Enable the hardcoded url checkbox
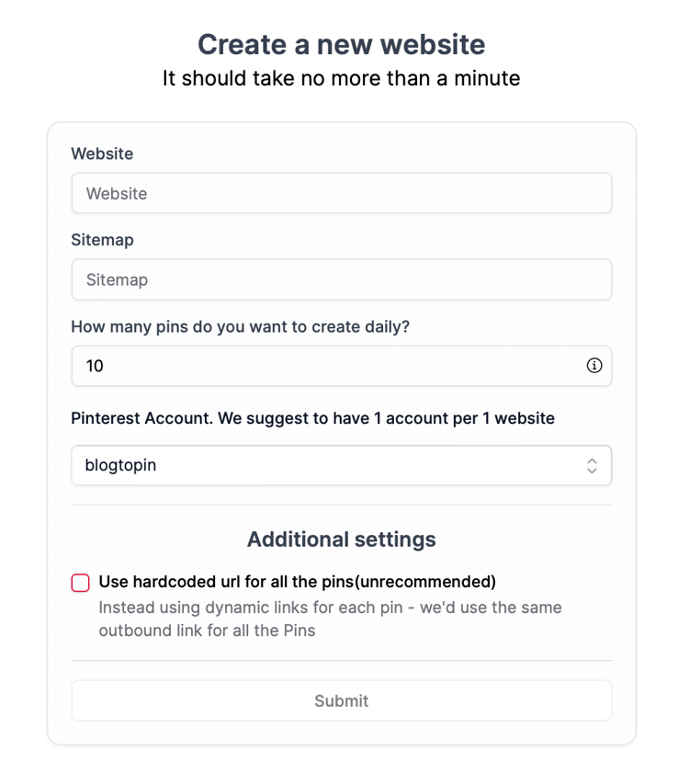The height and width of the screenshot is (784, 689). point(81,583)
